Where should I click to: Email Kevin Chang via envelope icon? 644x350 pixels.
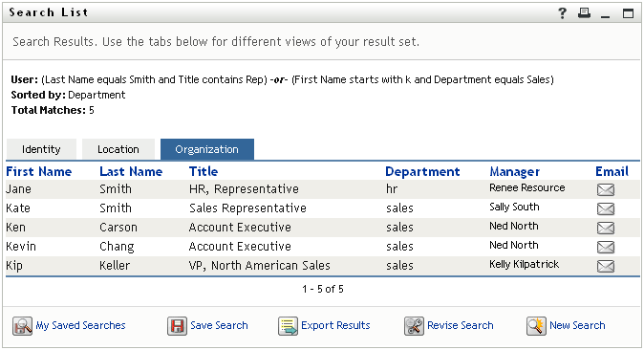click(606, 247)
